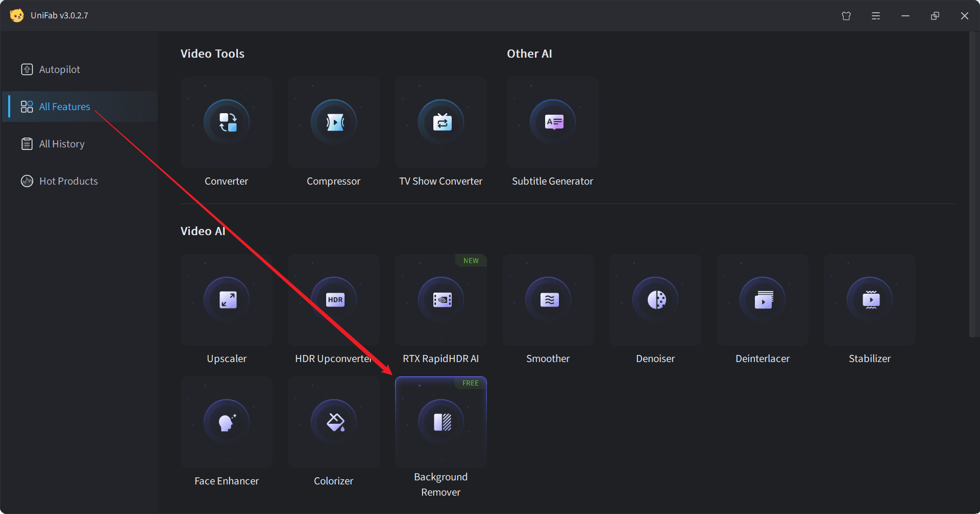Click the Video AI heading
The height and width of the screenshot is (514, 980).
203,231
